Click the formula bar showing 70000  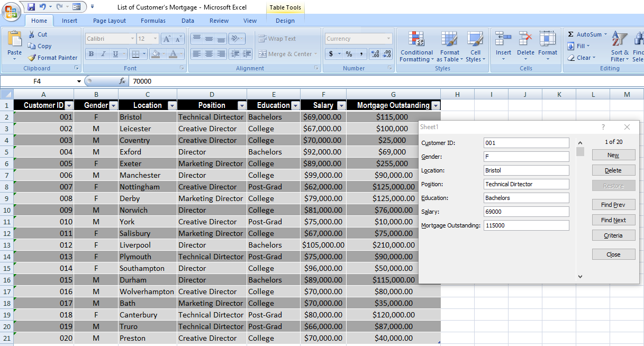pos(386,81)
